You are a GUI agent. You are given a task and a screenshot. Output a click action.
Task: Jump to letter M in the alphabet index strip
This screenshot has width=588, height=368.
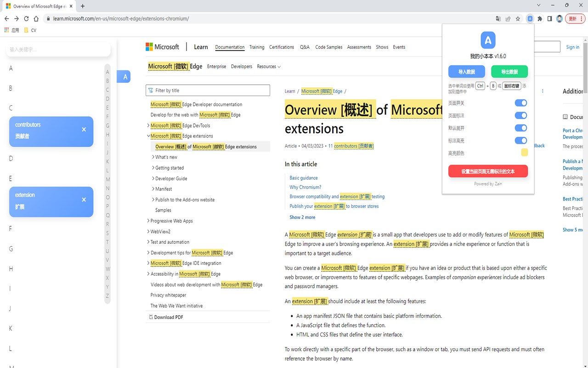click(107, 179)
